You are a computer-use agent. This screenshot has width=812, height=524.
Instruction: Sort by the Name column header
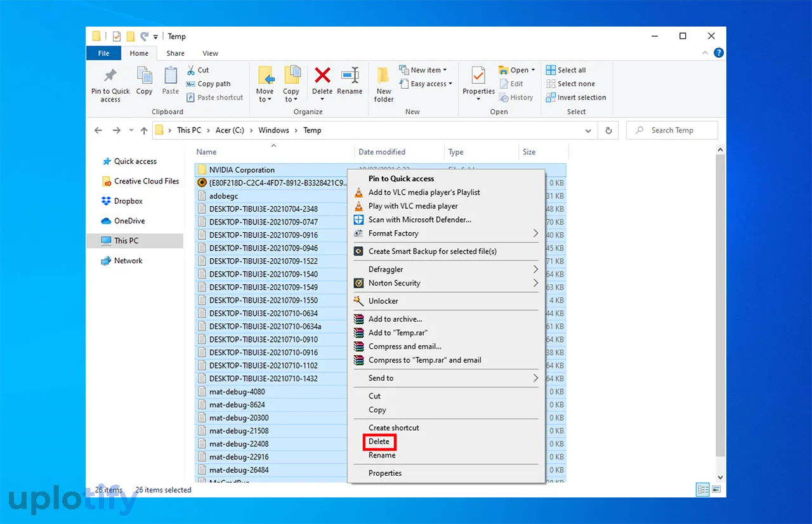206,152
